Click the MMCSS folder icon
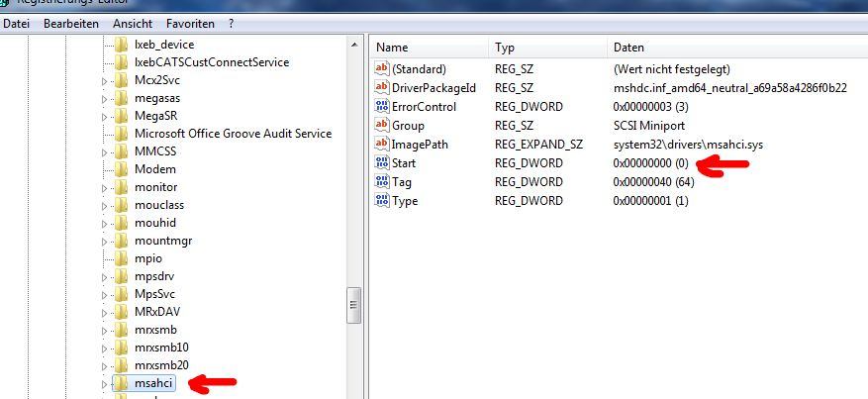868x399 pixels. (x=121, y=151)
